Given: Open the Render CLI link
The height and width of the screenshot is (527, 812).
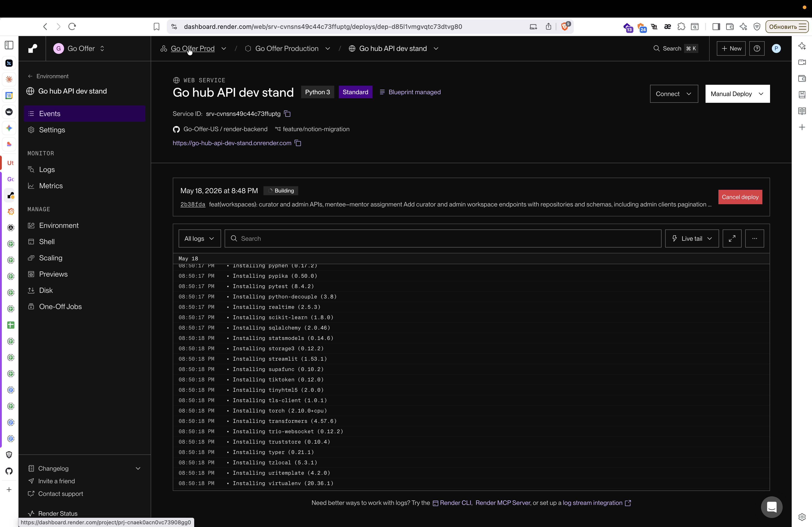Looking at the screenshot, I should point(452,503).
